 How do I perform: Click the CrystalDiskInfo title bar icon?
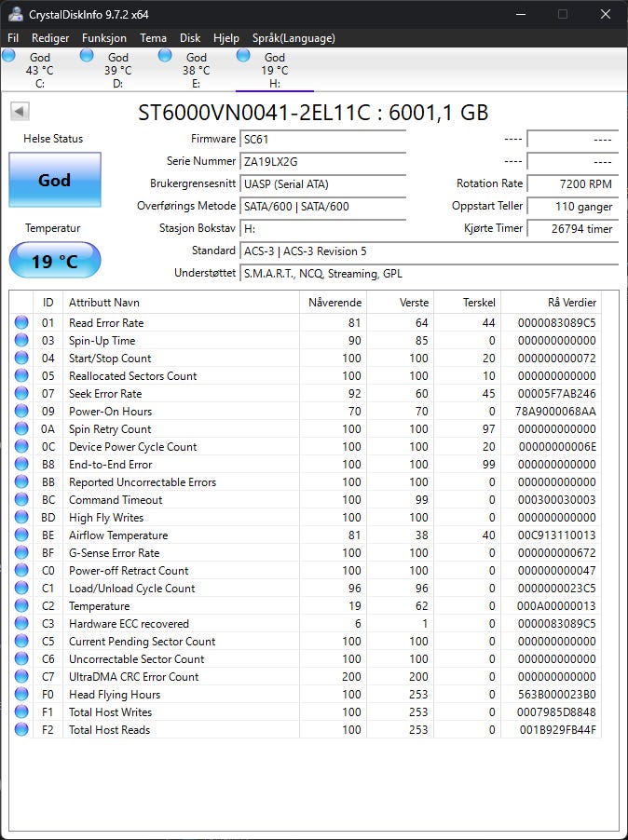[16, 14]
